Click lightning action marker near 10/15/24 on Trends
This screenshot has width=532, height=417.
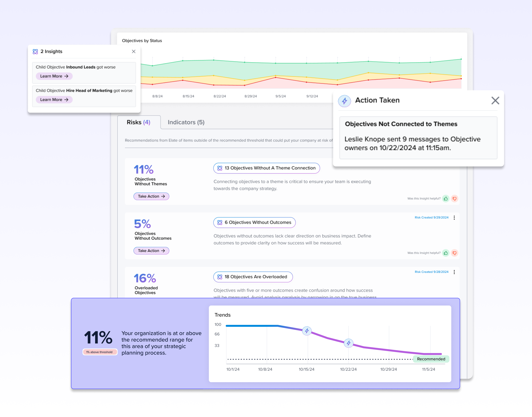(x=307, y=331)
